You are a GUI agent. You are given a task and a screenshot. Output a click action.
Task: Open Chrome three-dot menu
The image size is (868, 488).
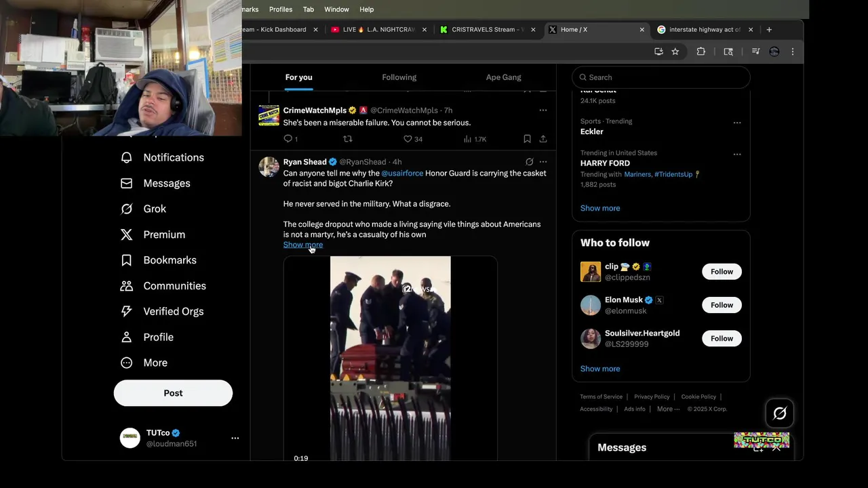pyautogui.click(x=793, y=52)
